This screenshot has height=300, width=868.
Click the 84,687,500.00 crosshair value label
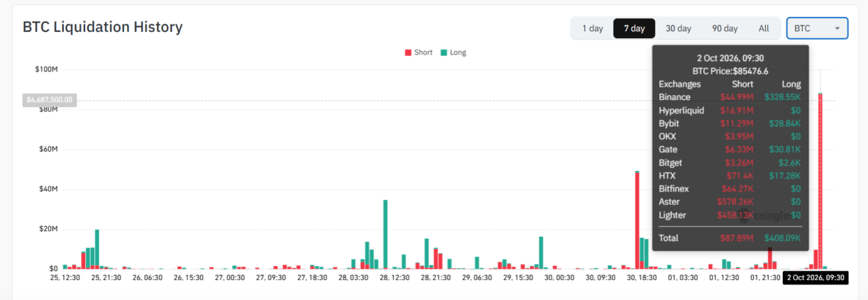(x=50, y=100)
